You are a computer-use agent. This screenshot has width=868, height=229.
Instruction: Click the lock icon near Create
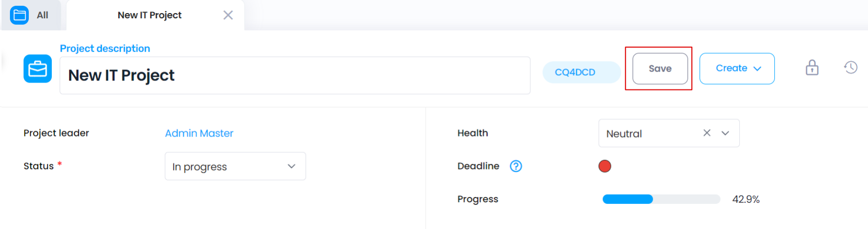point(812,67)
